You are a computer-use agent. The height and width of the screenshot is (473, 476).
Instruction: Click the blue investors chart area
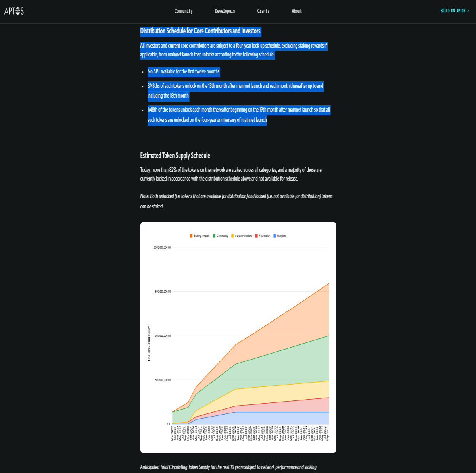pyautogui.click(x=278, y=418)
